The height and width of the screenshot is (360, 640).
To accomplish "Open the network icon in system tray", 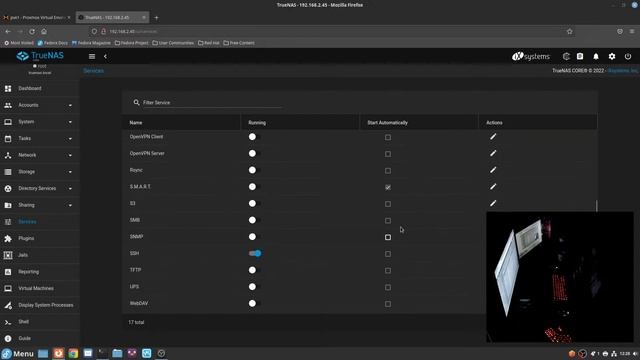I will [614, 353].
